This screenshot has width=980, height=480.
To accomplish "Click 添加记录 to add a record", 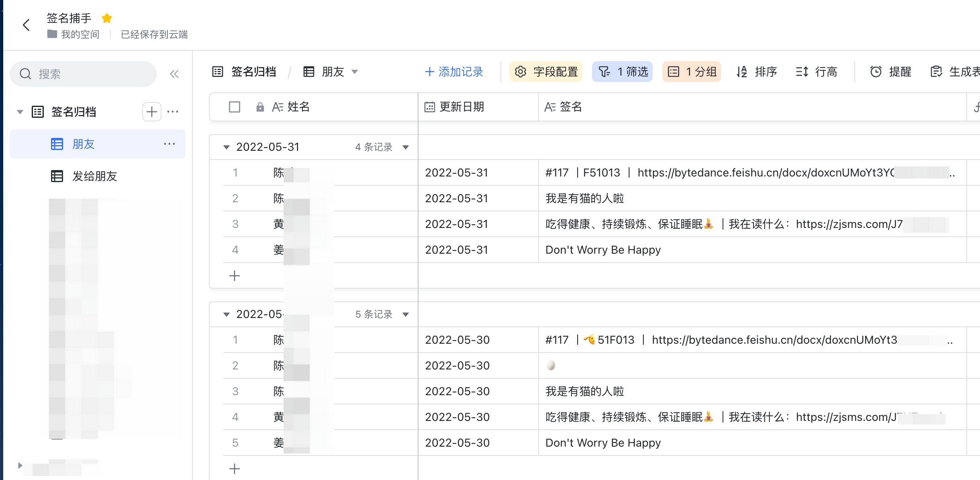I will click(454, 72).
